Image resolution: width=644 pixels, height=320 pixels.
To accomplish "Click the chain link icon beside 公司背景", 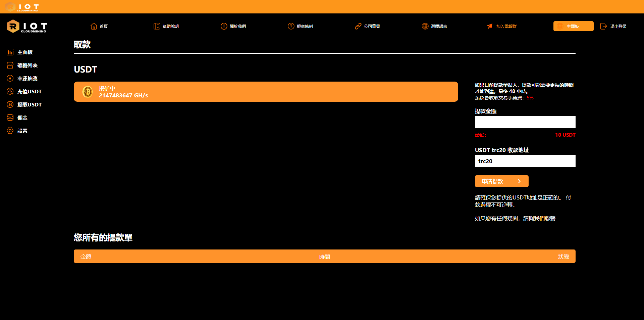I will point(358,26).
